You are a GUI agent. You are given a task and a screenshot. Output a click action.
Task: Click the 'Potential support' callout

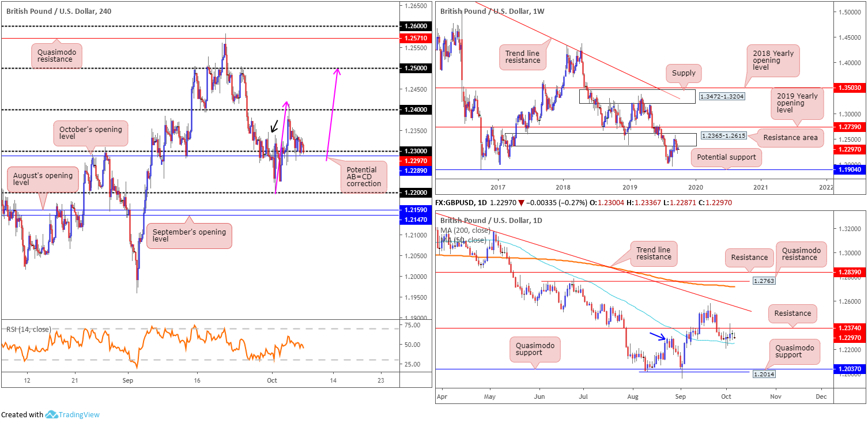pyautogui.click(x=726, y=157)
